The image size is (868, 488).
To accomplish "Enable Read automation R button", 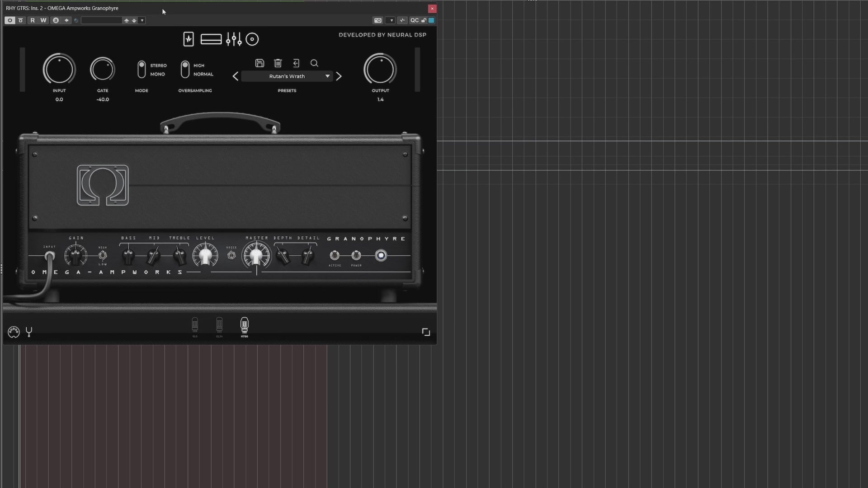I will [32, 20].
